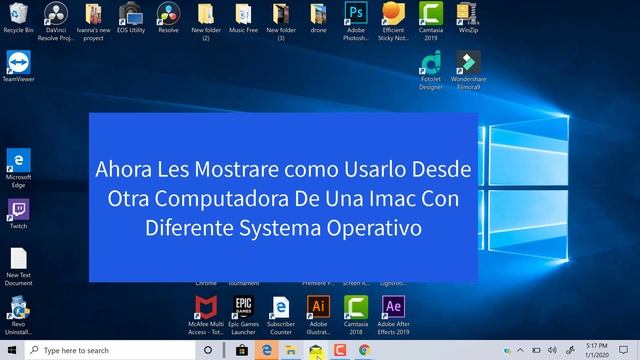Viewport: 640px width, 360px height.
Task: Launch the Twitch desktop shortcut
Action: (18, 213)
